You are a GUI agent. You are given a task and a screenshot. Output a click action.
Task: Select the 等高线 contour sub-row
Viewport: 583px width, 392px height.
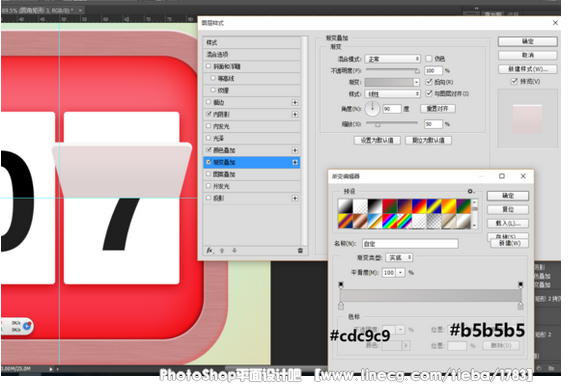point(252,78)
